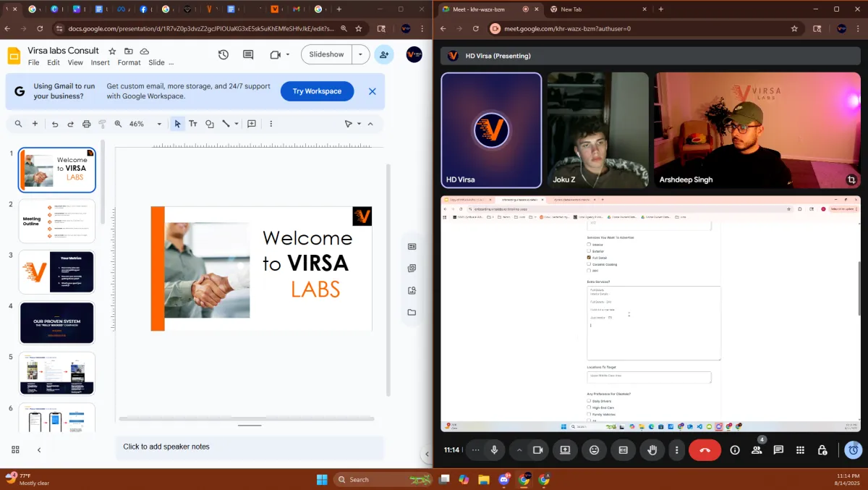This screenshot has width=868, height=490.
Task: Dismiss the Workspace promo banner
Action: [x=373, y=91]
